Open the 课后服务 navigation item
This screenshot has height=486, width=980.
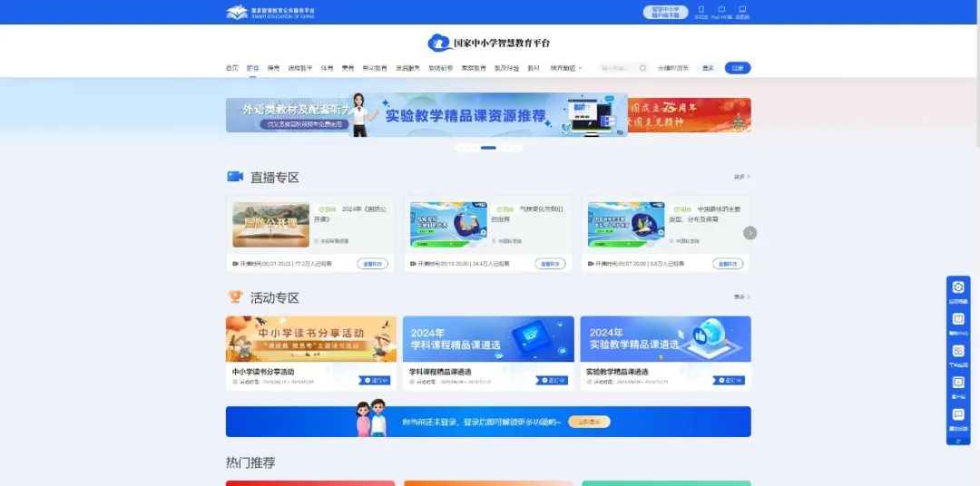pyautogui.click(x=407, y=68)
